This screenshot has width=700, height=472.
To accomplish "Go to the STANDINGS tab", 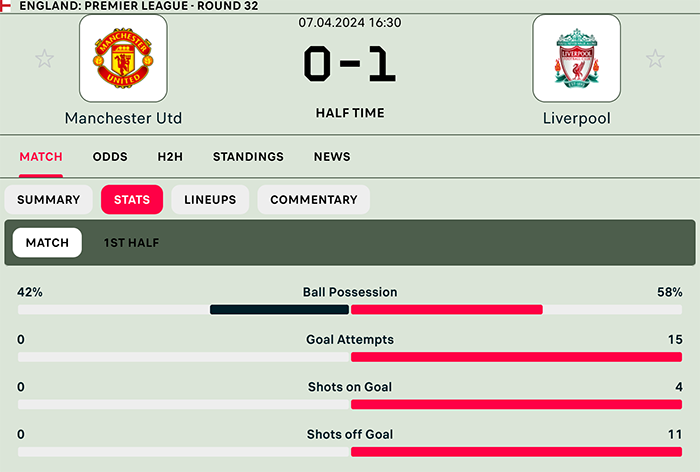I will [x=248, y=157].
